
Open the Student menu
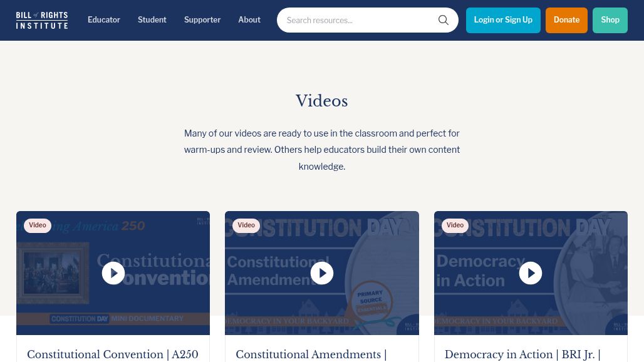(152, 19)
